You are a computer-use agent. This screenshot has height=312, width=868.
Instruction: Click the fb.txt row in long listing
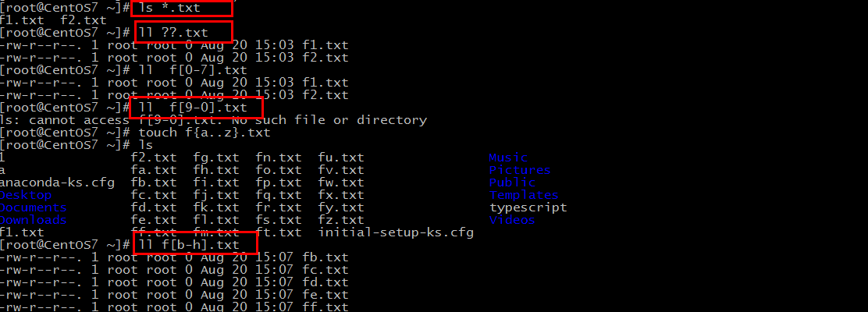[174, 257]
